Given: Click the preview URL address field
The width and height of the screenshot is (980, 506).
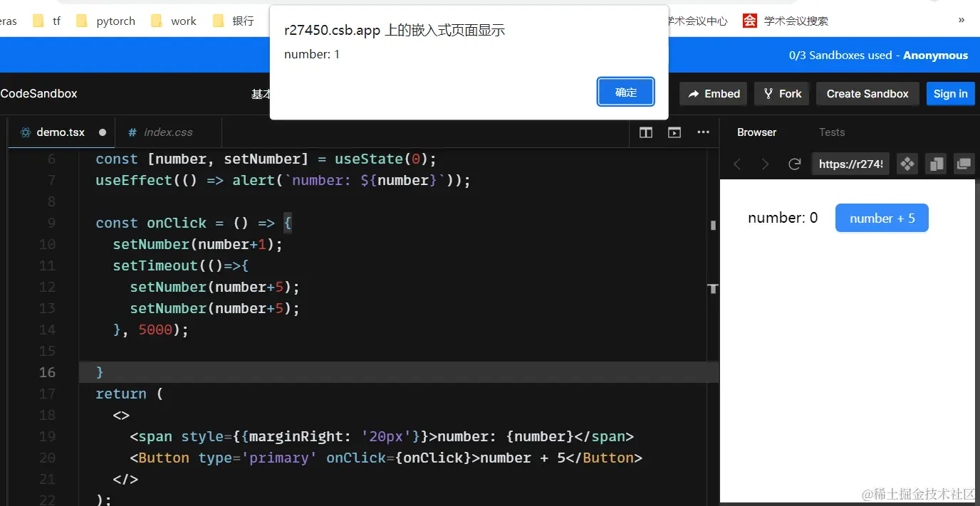Looking at the screenshot, I should (x=850, y=164).
